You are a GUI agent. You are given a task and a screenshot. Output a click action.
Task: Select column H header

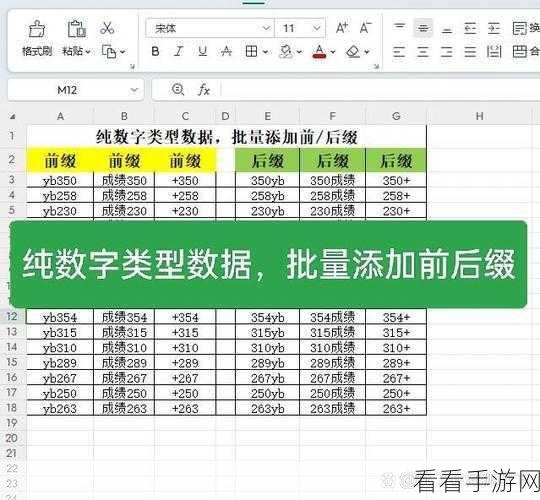point(479,116)
